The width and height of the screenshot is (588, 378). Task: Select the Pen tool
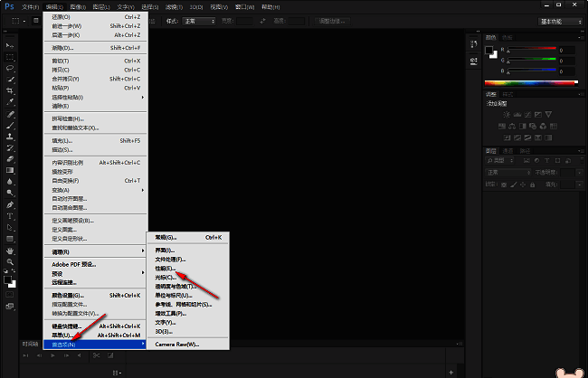[10, 204]
